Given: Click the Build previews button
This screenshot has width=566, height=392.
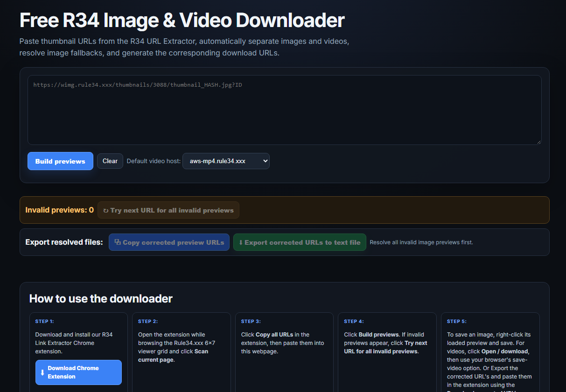Looking at the screenshot, I should [x=60, y=161].
